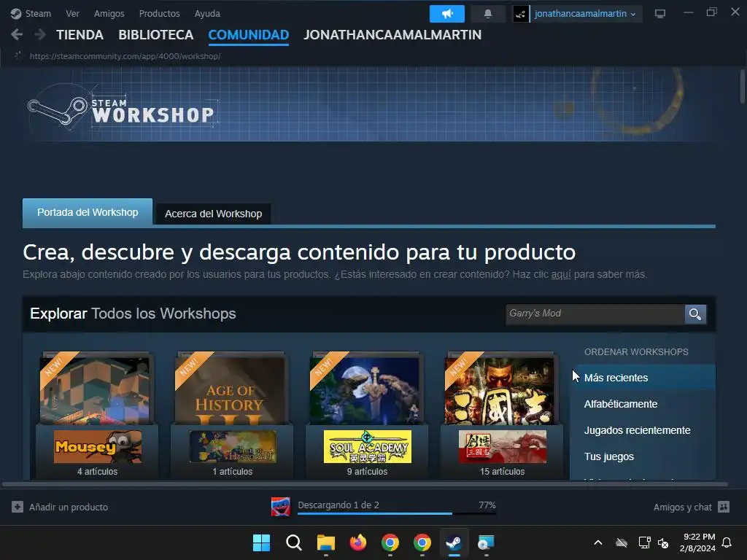747x560 pixels.
Task: Click the Soul Academy yellow logo
Action: [368, 447]
